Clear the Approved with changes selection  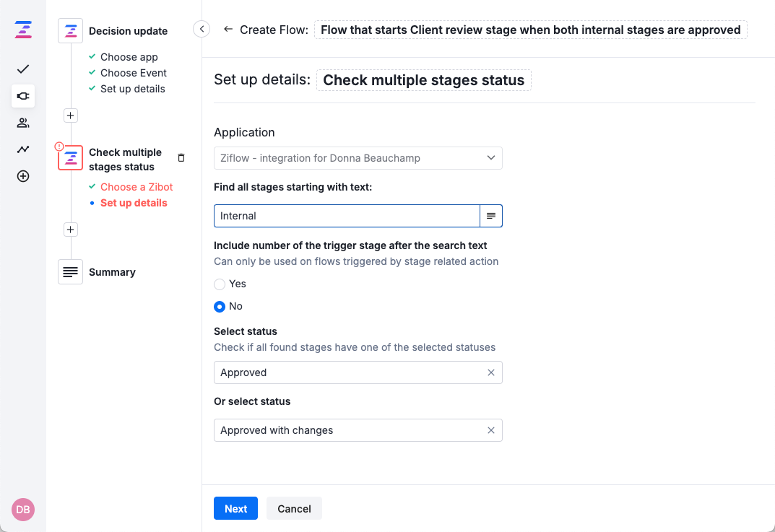(x=491, y=430)
